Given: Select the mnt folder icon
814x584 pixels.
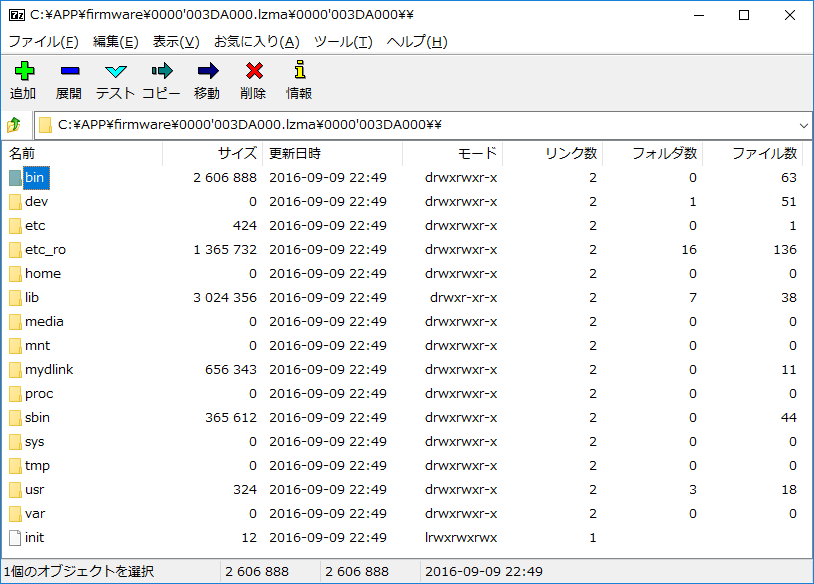Looking at the screenshot, I should coord(15,346).
